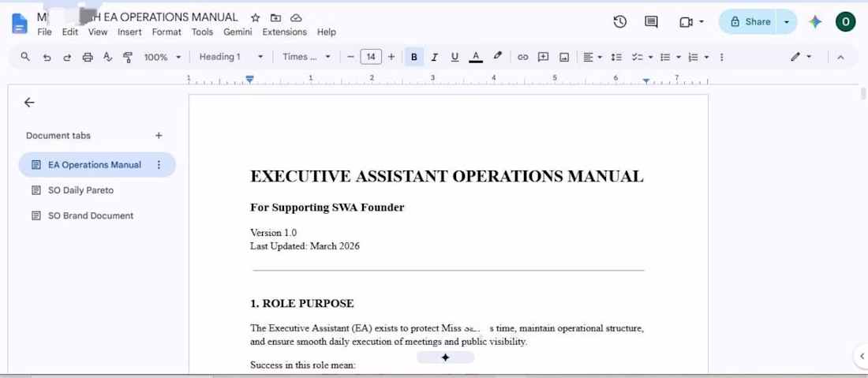The height and width of the screenshot is (378, 868).
Task: Open the account avatar O
Action: 845,22
